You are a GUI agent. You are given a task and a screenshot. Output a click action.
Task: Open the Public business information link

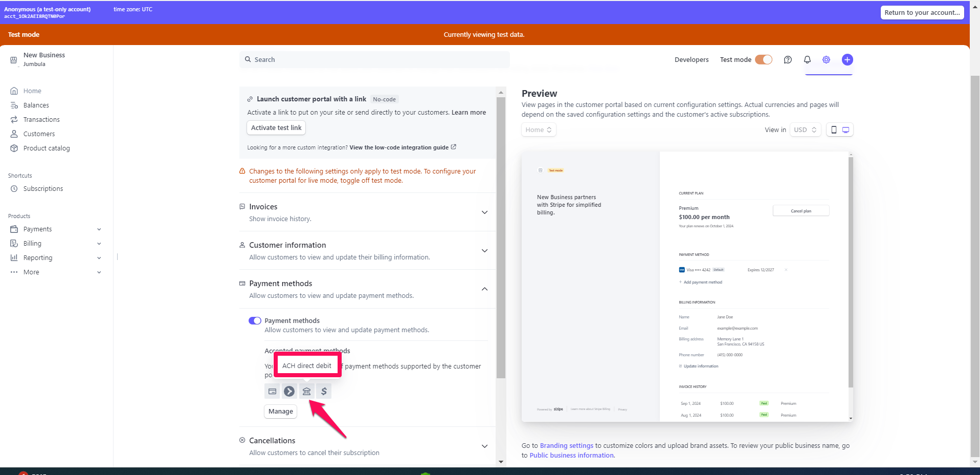[x=571, y=455]
